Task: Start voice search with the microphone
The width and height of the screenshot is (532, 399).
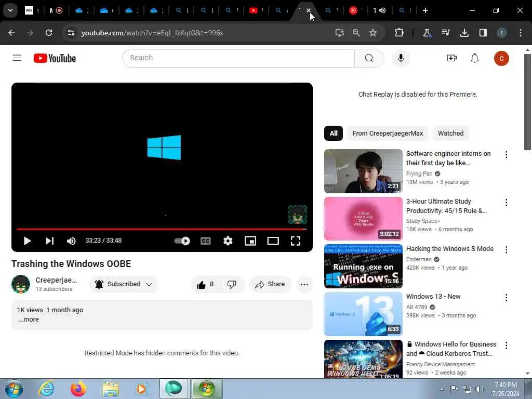Action: coord(401,58)
